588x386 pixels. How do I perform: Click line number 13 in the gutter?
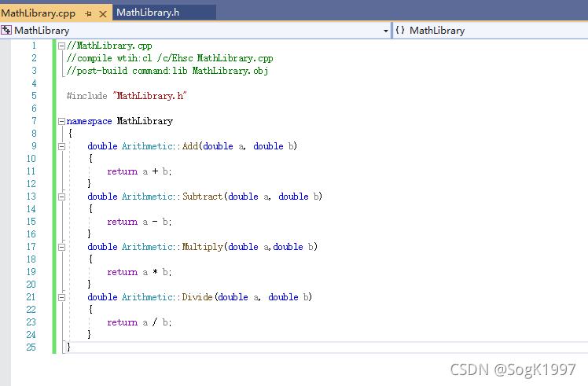click(x=31, y=197)
